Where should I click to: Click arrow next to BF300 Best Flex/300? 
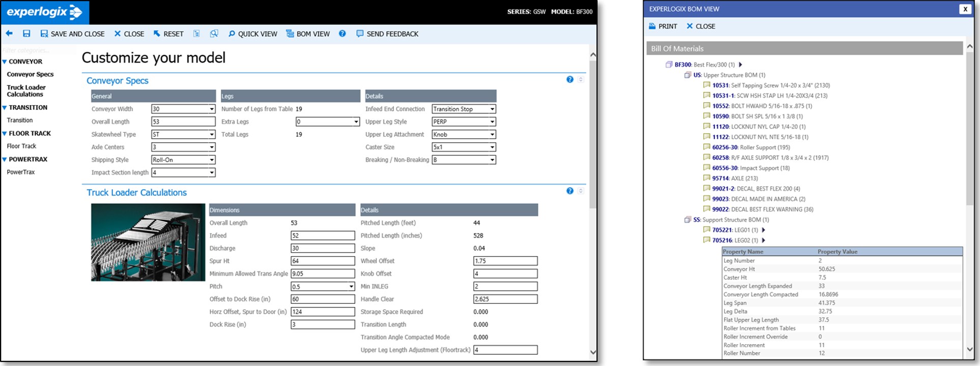point(740,65)
